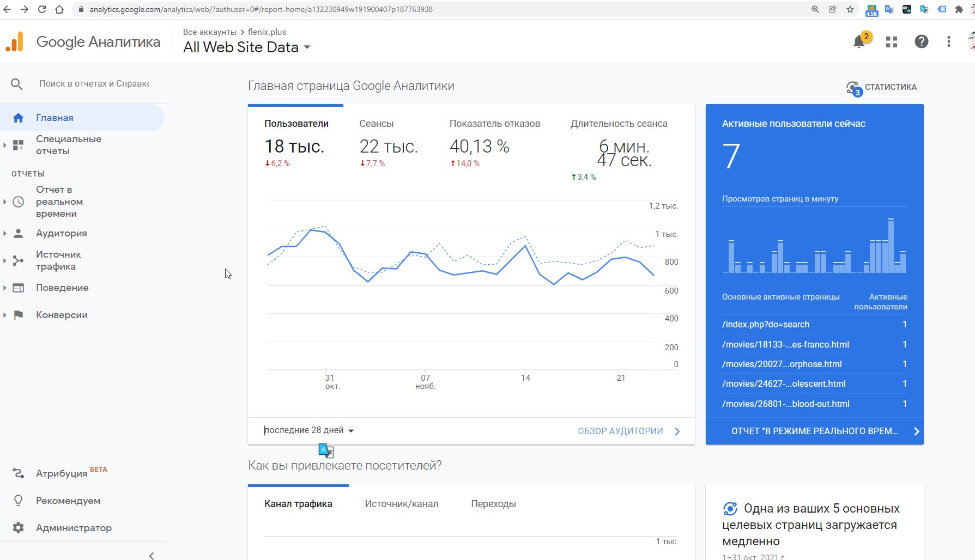Collapse the left sidebar navigation
Screen dimensions: 975x560
tap(152, 555)
